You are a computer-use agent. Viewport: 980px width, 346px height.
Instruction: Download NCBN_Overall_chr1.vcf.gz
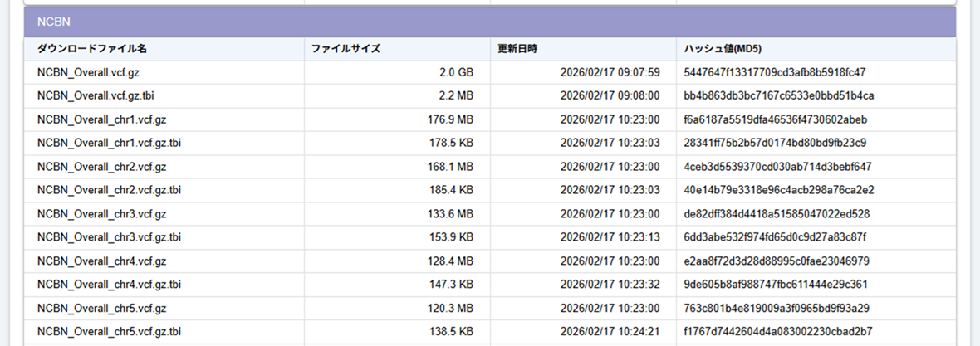pyautogui.click(x=101, y=119)
